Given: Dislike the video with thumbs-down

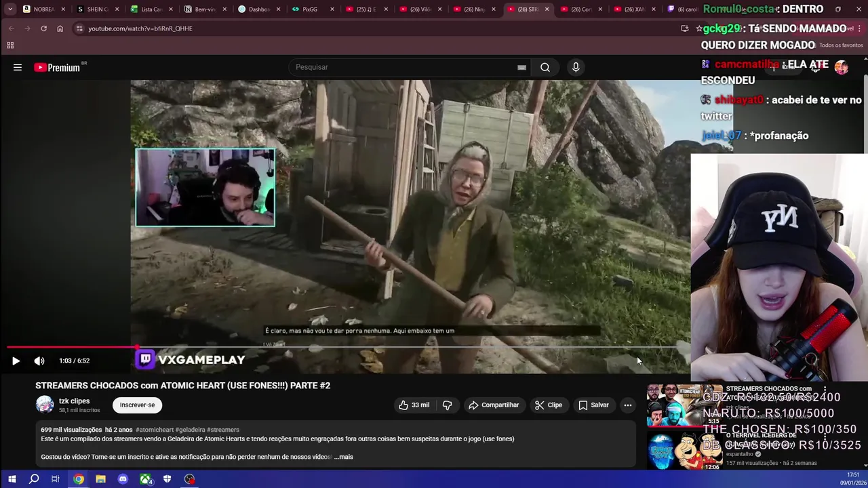Looking at the screenshot, I should [447, 405].
